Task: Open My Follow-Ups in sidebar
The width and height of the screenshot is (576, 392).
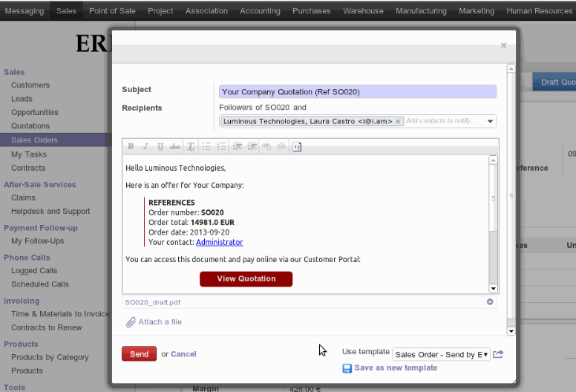Action: tap(37, 241)
